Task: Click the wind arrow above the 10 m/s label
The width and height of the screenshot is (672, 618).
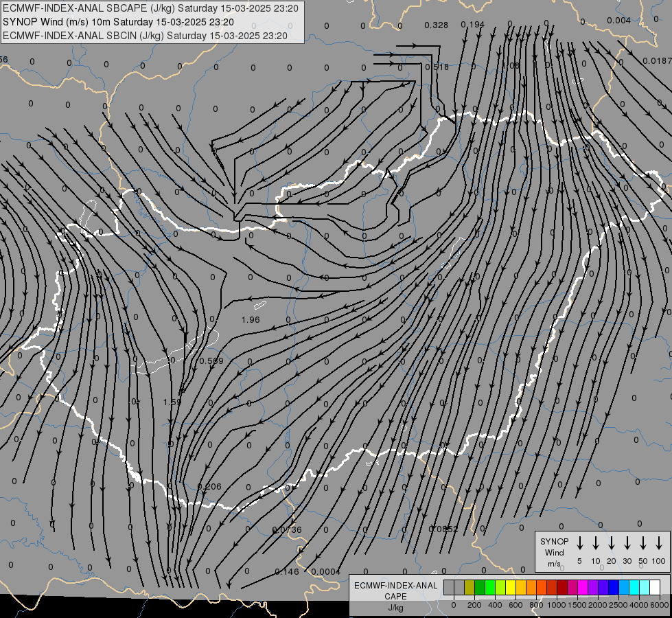Action: click(595, 543)
